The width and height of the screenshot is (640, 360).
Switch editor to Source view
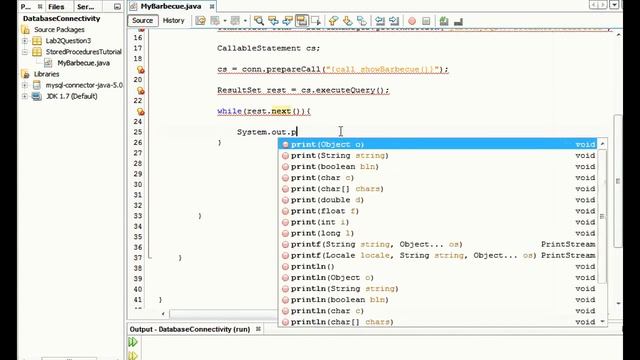click(x=142, y=20)
